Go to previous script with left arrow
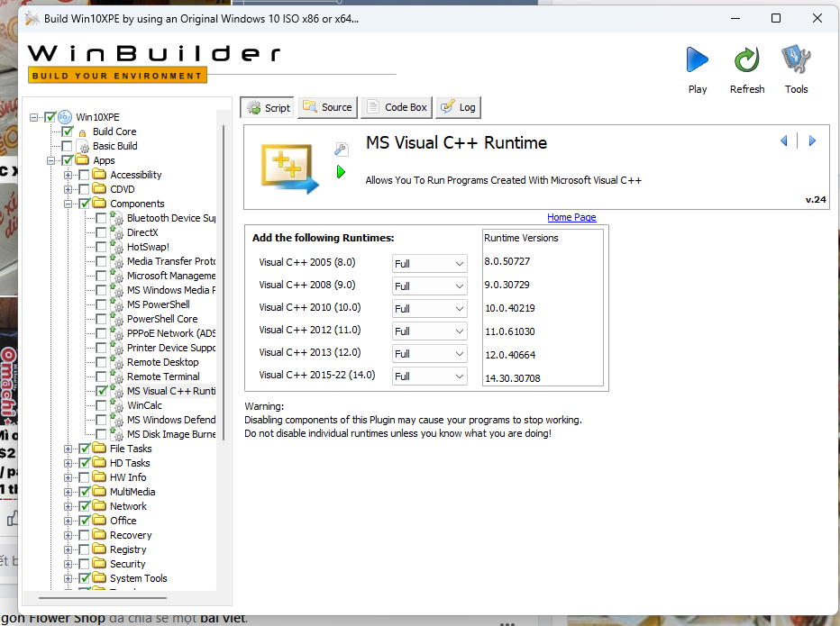Viewport: 840px width, 626px height. 784,141
